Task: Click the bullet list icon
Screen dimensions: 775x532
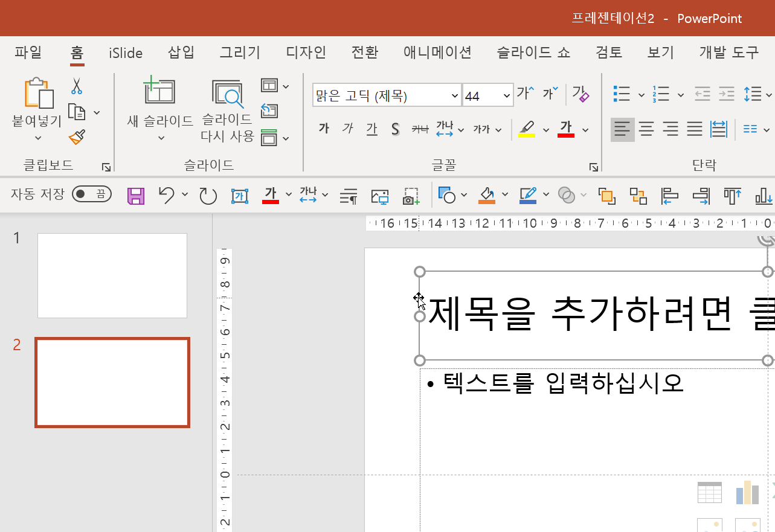Action: [622, 94]
